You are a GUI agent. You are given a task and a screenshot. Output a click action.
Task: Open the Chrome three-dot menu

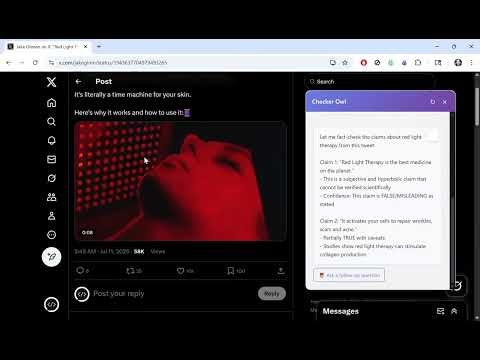tap(471, 62)
